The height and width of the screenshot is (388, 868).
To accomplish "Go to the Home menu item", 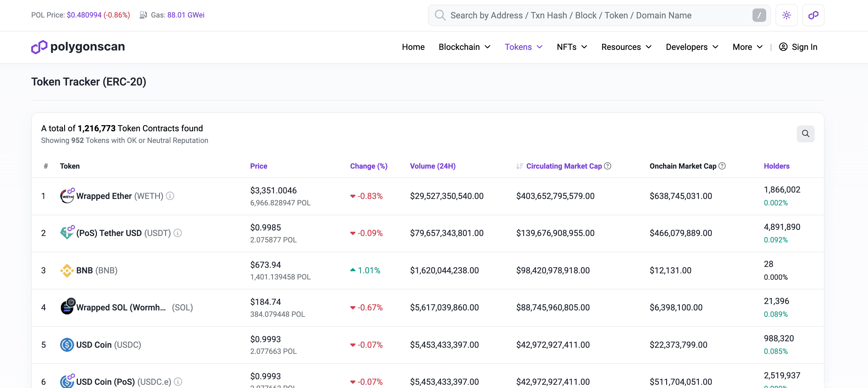I will point(413,47).
